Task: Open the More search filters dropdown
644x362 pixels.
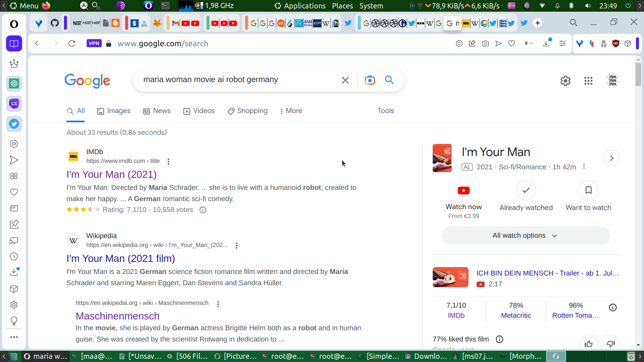Action: click(291, 111)
